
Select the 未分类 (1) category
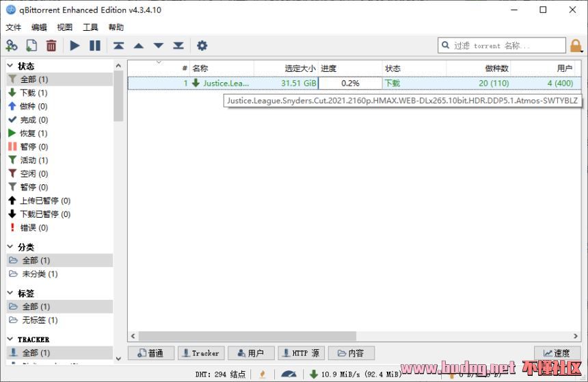pyautogui.click(x=59, y=274)
